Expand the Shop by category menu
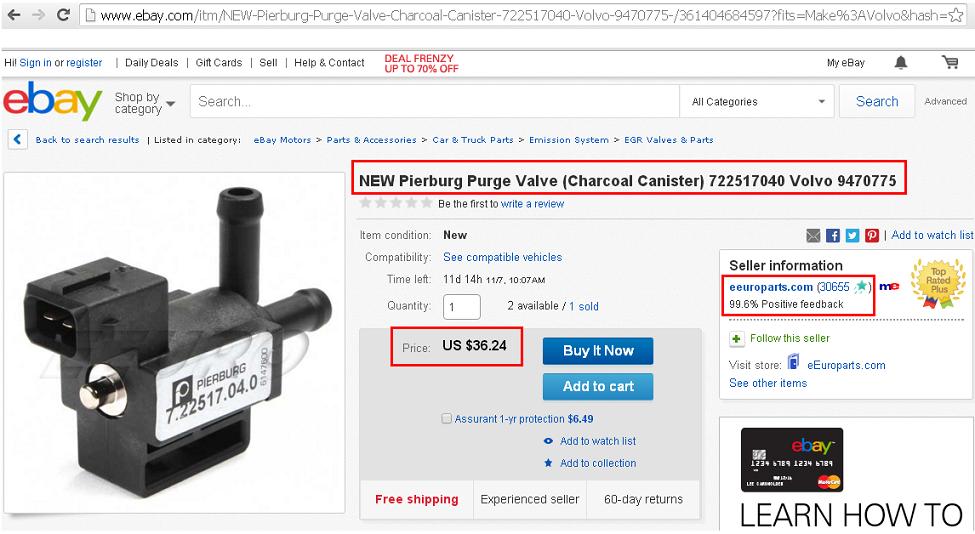 point(144,103)
